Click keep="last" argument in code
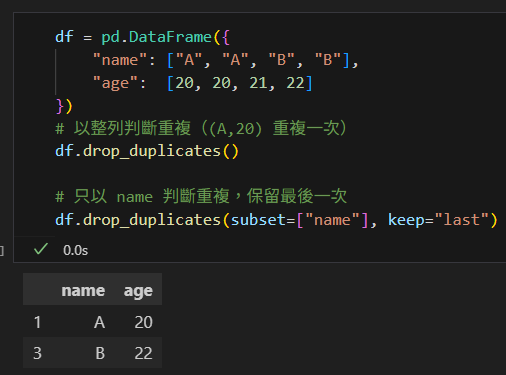Screen dimensions: 506x375 [x=438, y=220]
